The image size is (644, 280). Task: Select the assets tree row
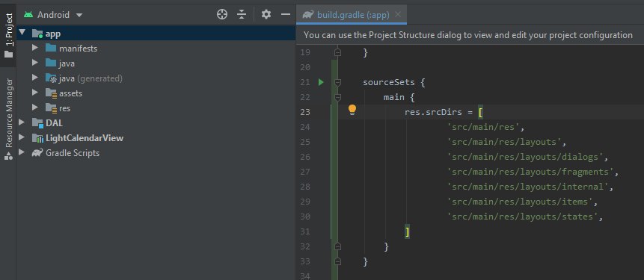(156, 93)
